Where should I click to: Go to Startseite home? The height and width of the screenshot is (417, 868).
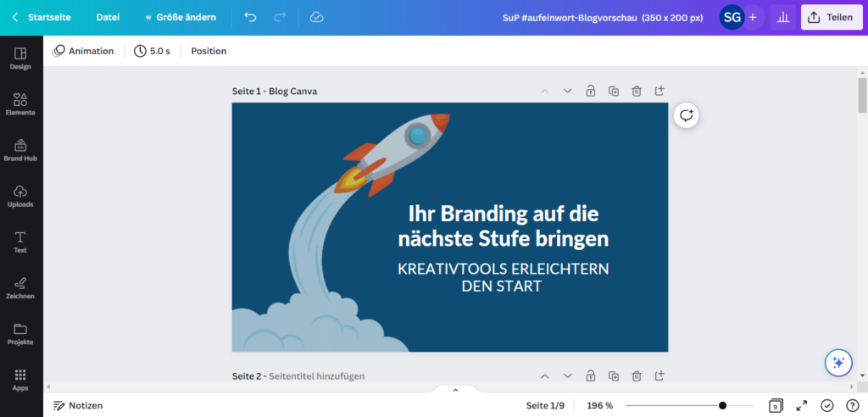tap(49, 17)
